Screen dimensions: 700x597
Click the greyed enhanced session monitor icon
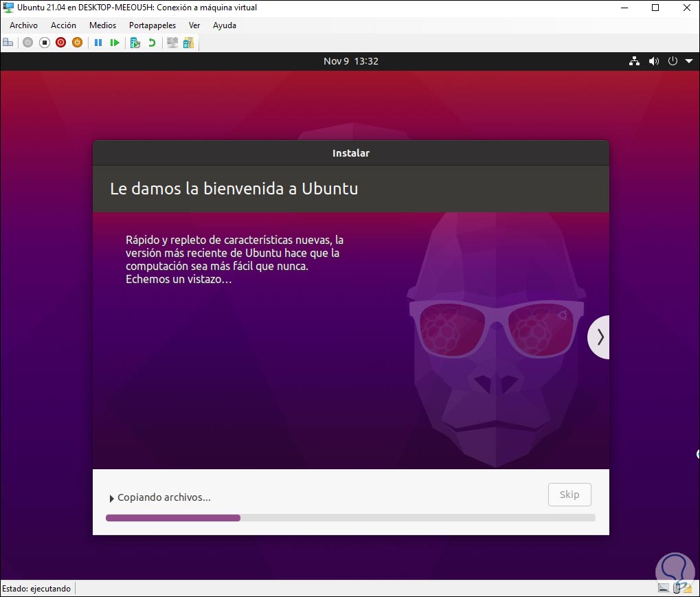coord(172,43)
